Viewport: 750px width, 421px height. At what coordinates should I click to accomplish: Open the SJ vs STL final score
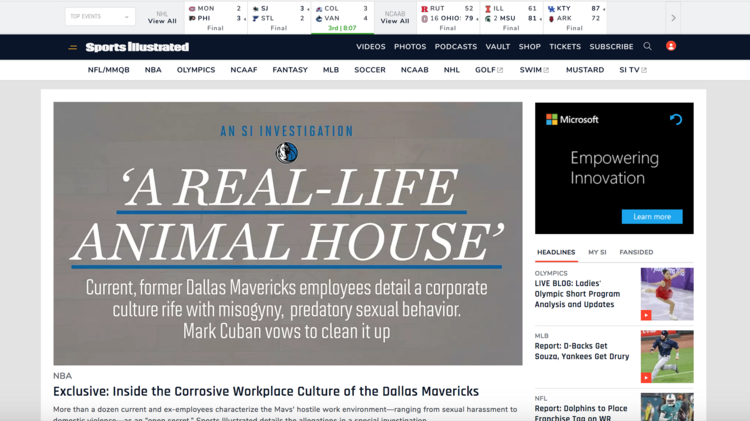coord(279,18)
